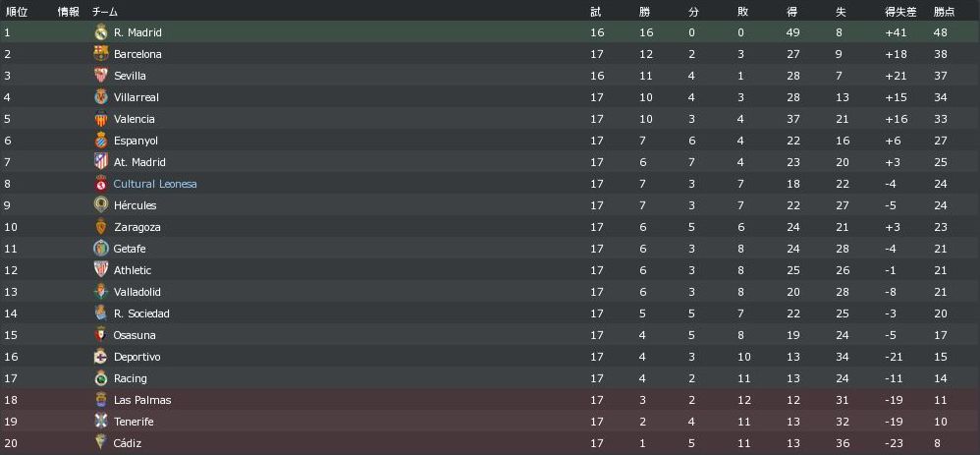Click the Getafe team name
This screenshot has width=980, height=455.
coord(130,249)
